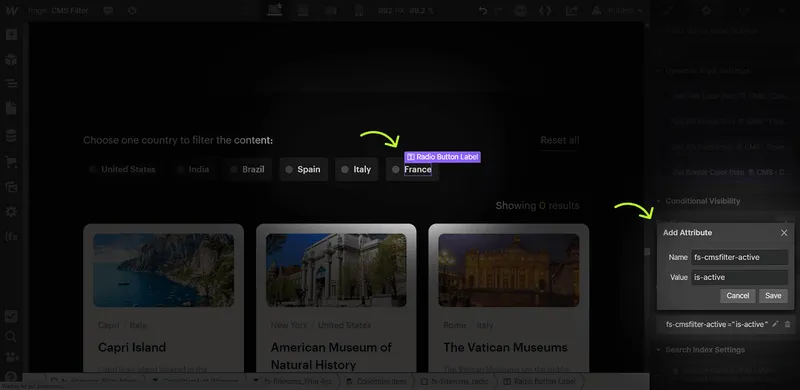Select the India radio button
The width and height of the screenshot is (800, 390).
coord(181,169)
